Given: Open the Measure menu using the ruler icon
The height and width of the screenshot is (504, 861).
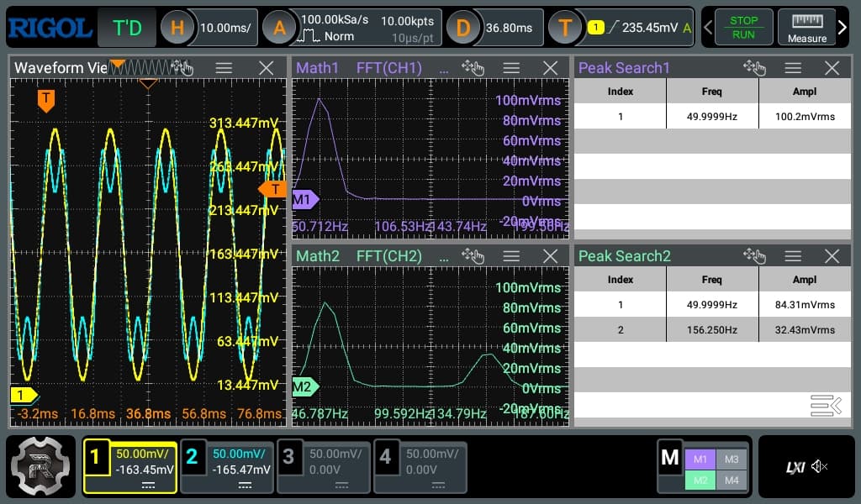Looking at the screenshot, I should point(806,27).
